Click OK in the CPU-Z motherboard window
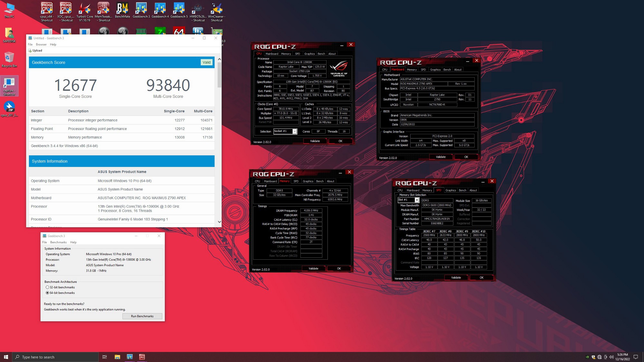The height and width of the screenshot is (362, 644). click(466, 157)
